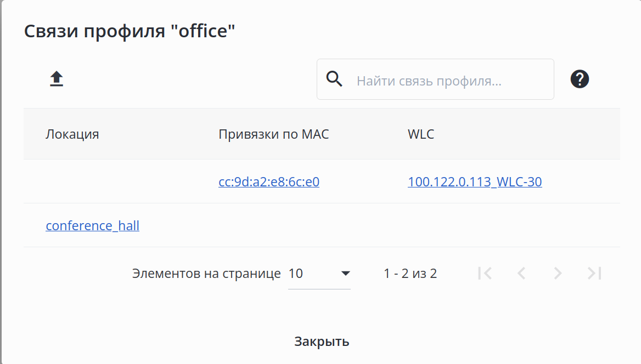Click the WLC column header
The image size is (641, 364).
pyautogui.click(x=421, y=134)
